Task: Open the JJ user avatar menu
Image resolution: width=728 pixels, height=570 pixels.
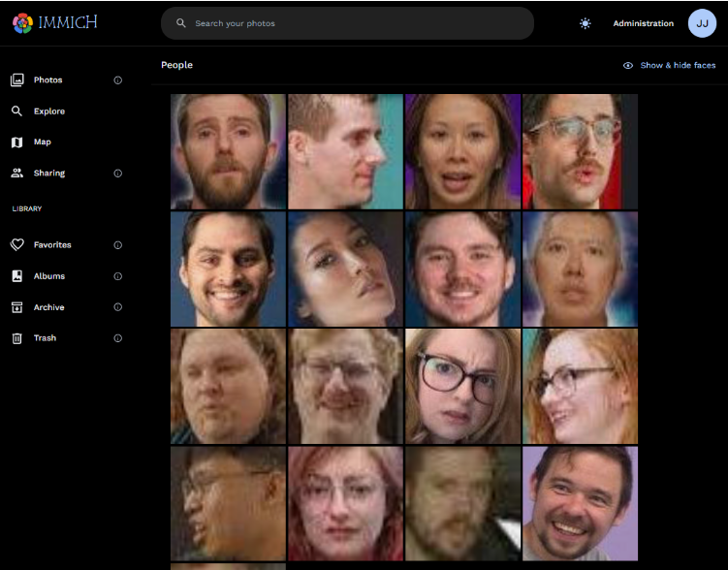Action: tap(702, 23)
